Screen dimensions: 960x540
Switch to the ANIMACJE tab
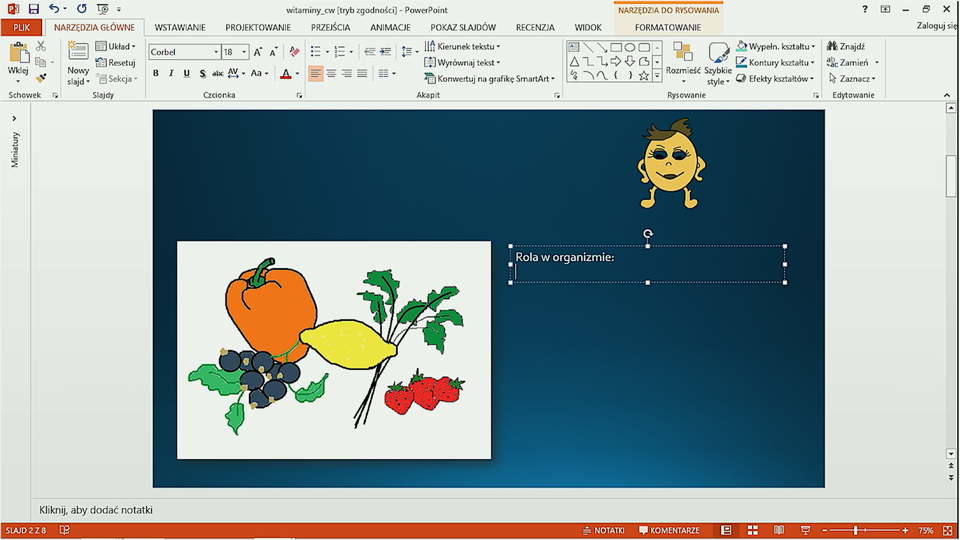click(390, 27)
